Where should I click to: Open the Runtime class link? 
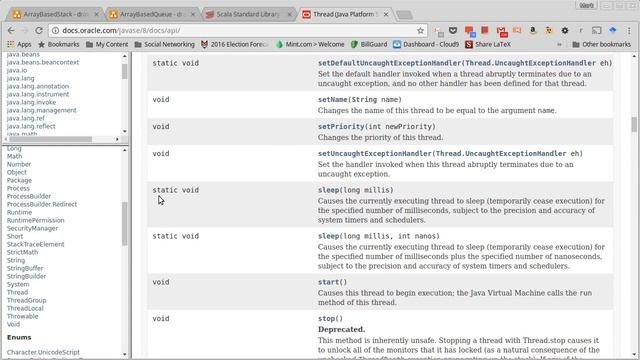point(19,212)
